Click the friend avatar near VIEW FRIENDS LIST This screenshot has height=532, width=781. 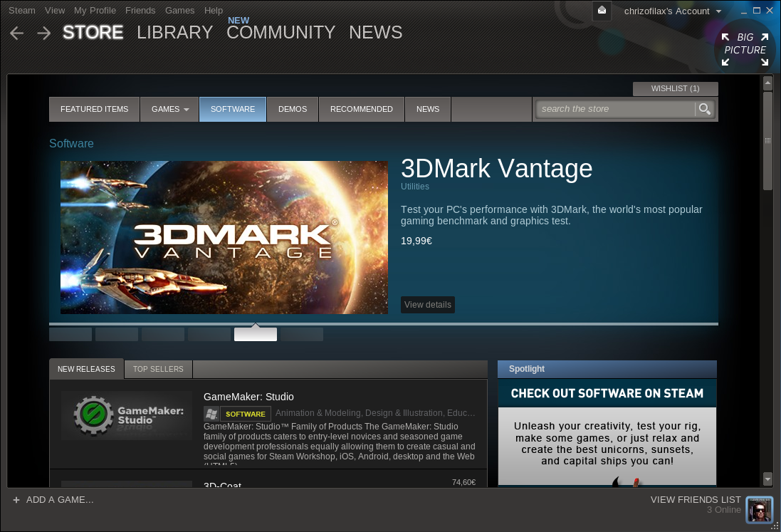click(759, 510)
